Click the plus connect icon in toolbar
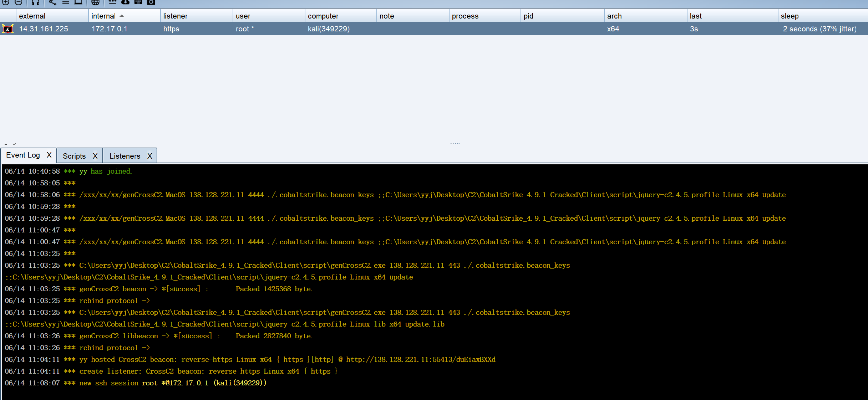868x400 pixels. click(x=6, y=2)
